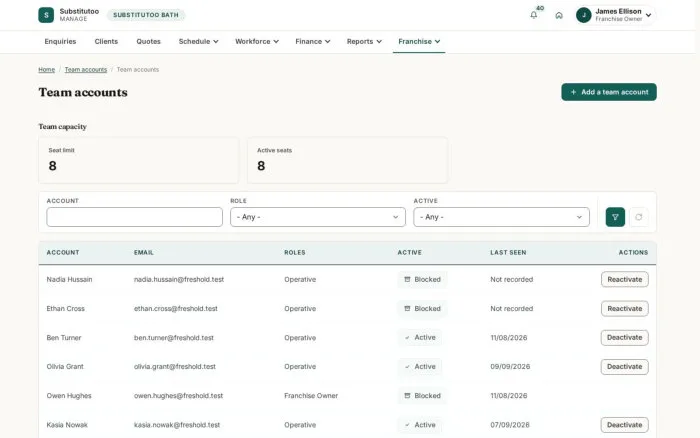Click active checkmark in Kasia Nowak row
The height and width of the screenshot is (438, 700).
click(407, 425)
